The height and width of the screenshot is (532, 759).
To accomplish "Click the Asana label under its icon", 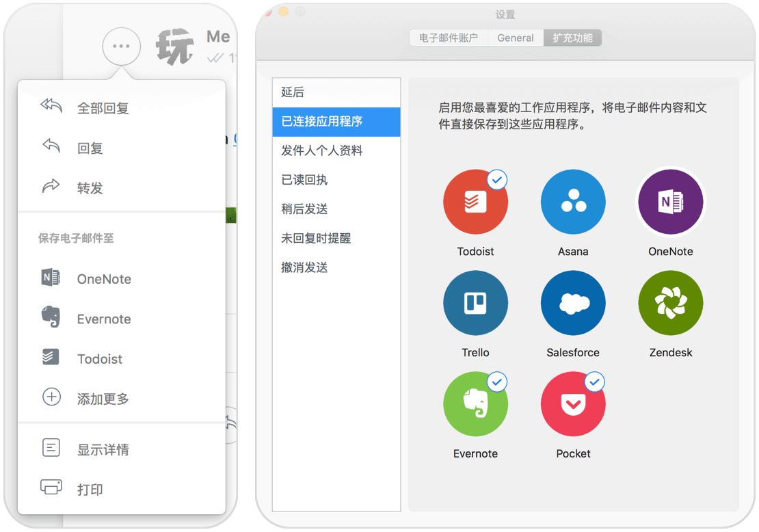I will pos(573,252).
